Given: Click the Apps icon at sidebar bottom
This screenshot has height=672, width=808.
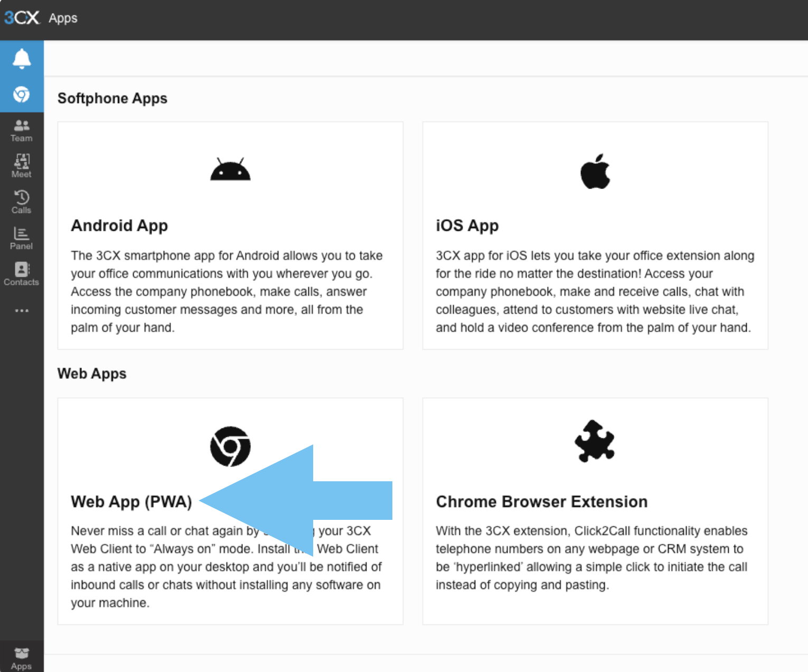Looking at the screenshot, I should pos(22,658).
